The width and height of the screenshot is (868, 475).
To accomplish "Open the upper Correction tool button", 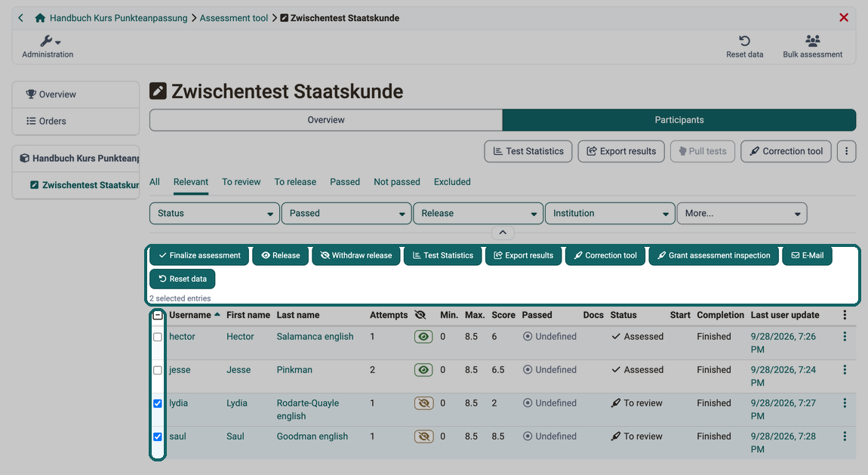I will pyautogui.click(x=786, y=151).
